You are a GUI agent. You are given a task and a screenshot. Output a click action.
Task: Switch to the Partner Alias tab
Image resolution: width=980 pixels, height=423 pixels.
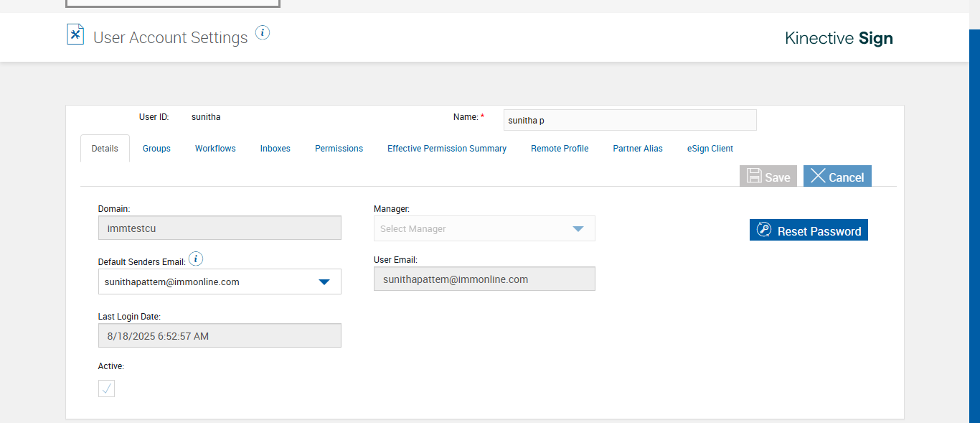point(638,149)
